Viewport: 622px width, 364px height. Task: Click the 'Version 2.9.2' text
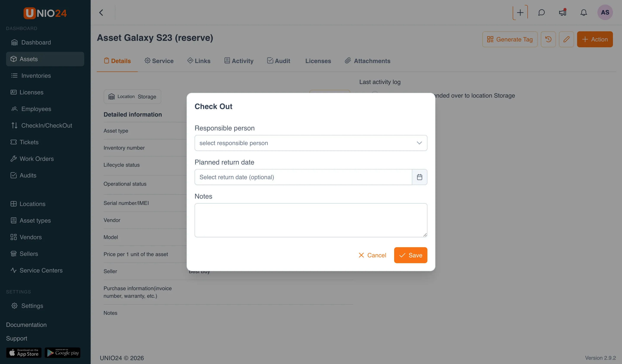(x=600, y=358)
